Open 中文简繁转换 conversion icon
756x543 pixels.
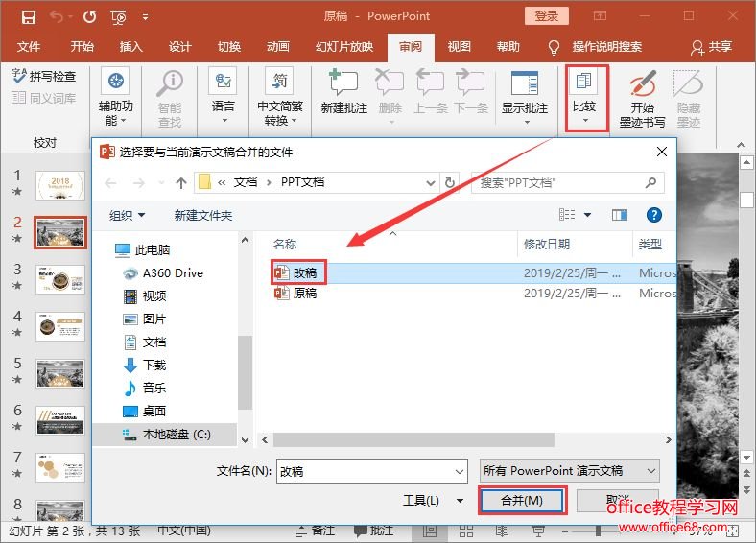point(279,81)
